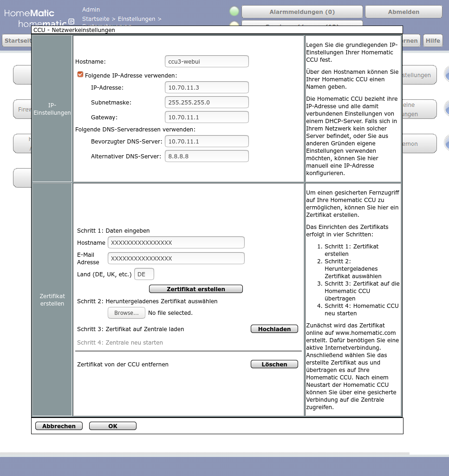The image size is (449, 476).
Task: Cancel dialog with Abbrechen
Action: [x=59, y=426]
